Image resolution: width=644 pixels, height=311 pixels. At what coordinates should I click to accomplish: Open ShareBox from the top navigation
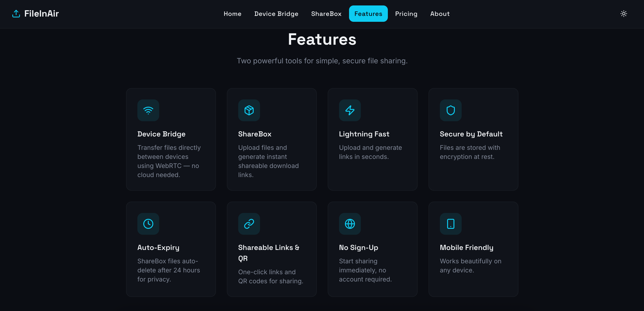[326, 13]
